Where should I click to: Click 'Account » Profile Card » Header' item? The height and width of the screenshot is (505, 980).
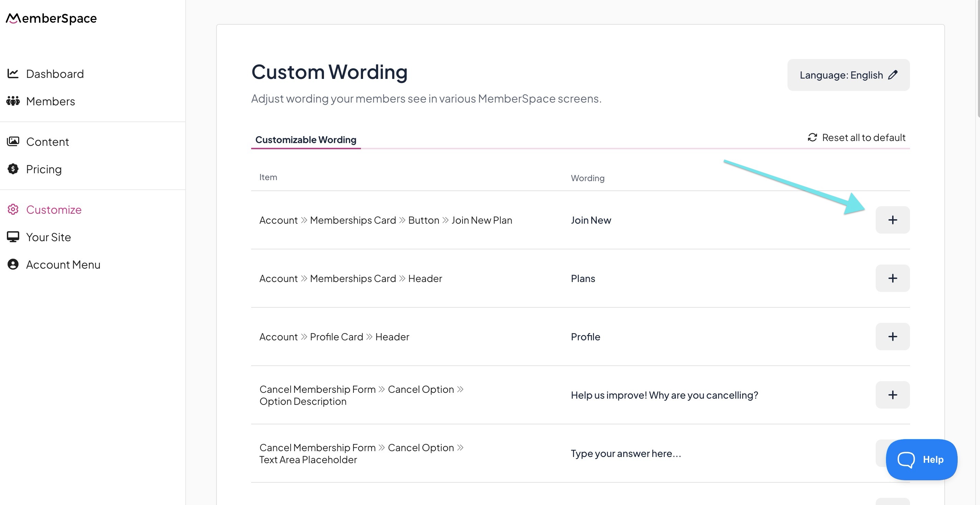pos(334,337)
